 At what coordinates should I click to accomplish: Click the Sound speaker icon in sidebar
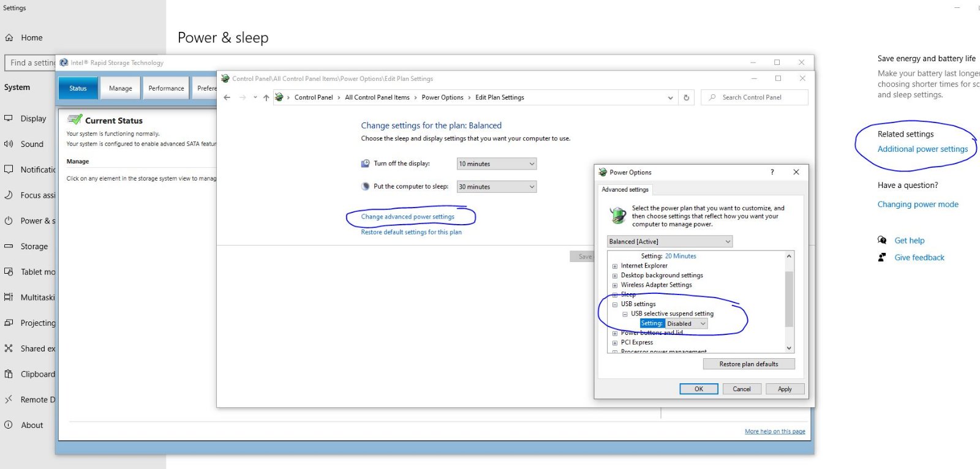[9, 144]
